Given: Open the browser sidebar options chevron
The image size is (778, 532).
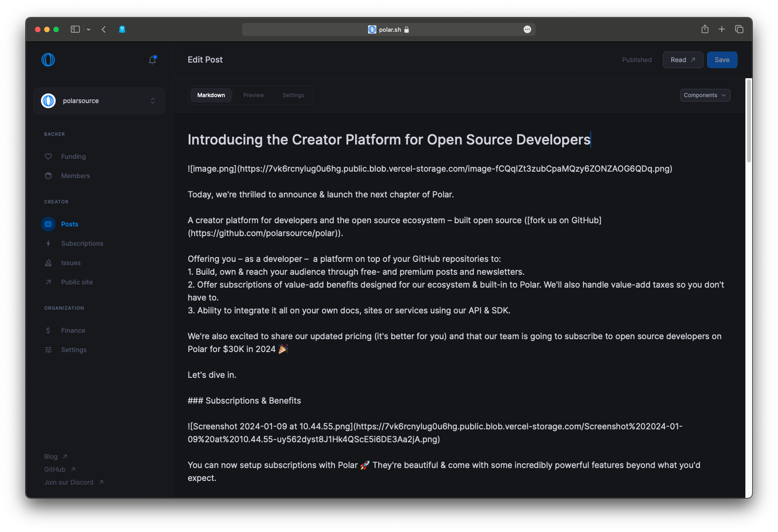Looking at the screenshot, I should [88, 29].
